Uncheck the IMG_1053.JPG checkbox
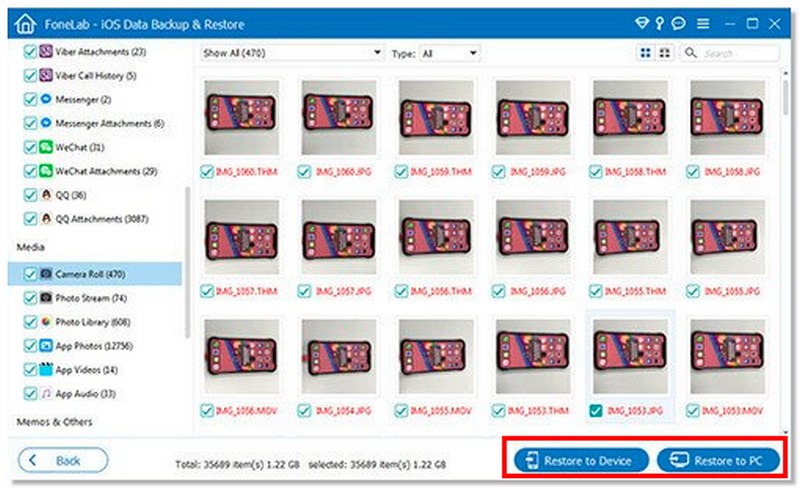The width and height of the screenshot is (800, 489). pyautogui.click(x=595, y=409)
